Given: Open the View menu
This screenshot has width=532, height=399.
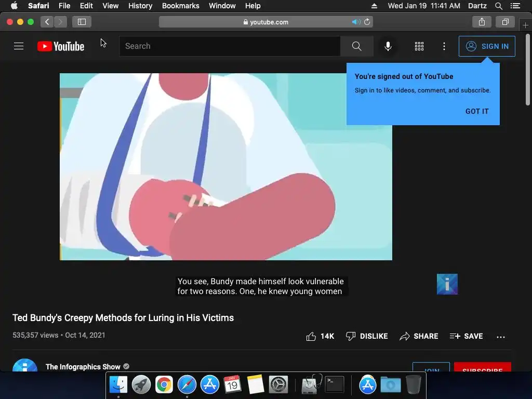Looking at the screenshot, I should (x=110, y=6).
